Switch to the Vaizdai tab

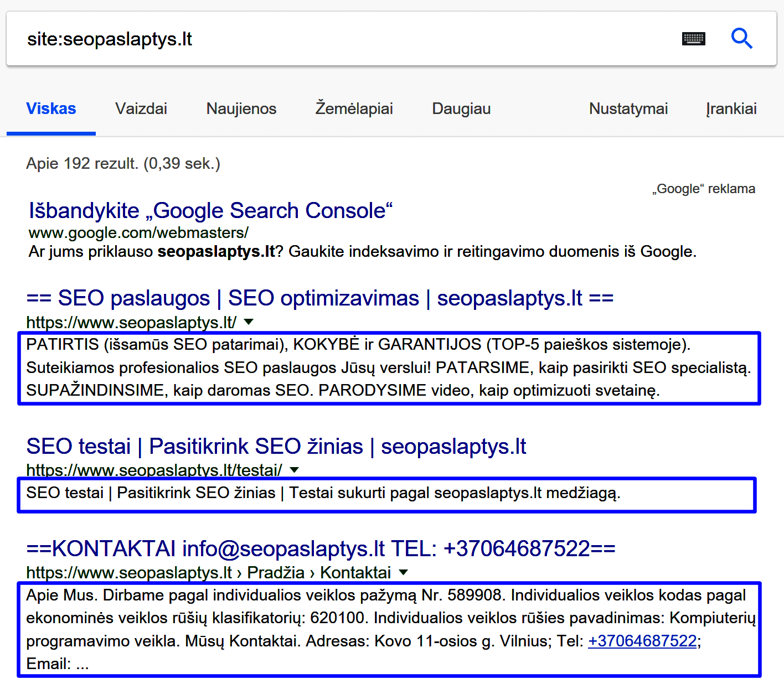pos(141,108)
